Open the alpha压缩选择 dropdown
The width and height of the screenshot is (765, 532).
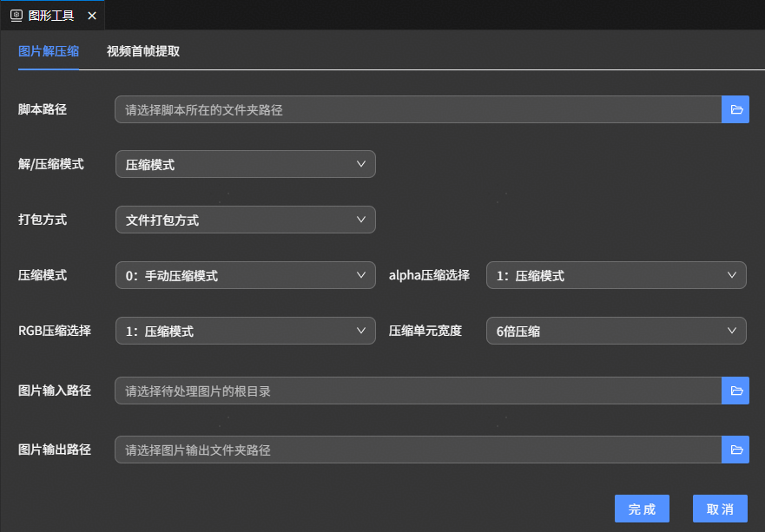pos(616,275)
